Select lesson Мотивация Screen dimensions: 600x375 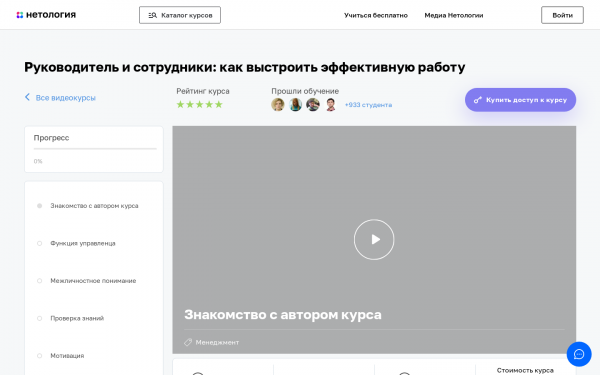pos(67,356)
